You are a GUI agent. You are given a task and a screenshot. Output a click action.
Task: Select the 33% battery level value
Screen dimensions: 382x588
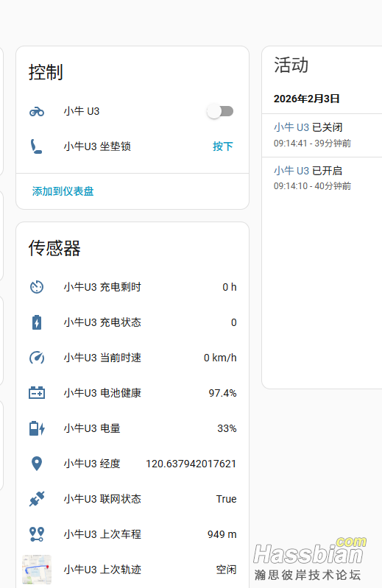pyautogui.click(x=227, y=428)
